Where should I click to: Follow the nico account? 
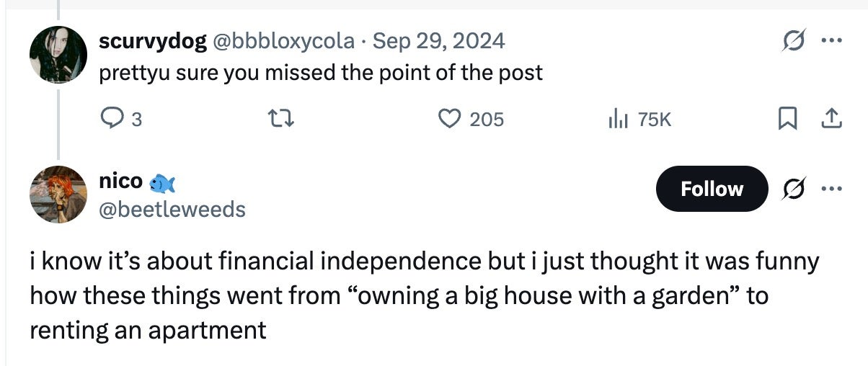[x=712, y=189]
